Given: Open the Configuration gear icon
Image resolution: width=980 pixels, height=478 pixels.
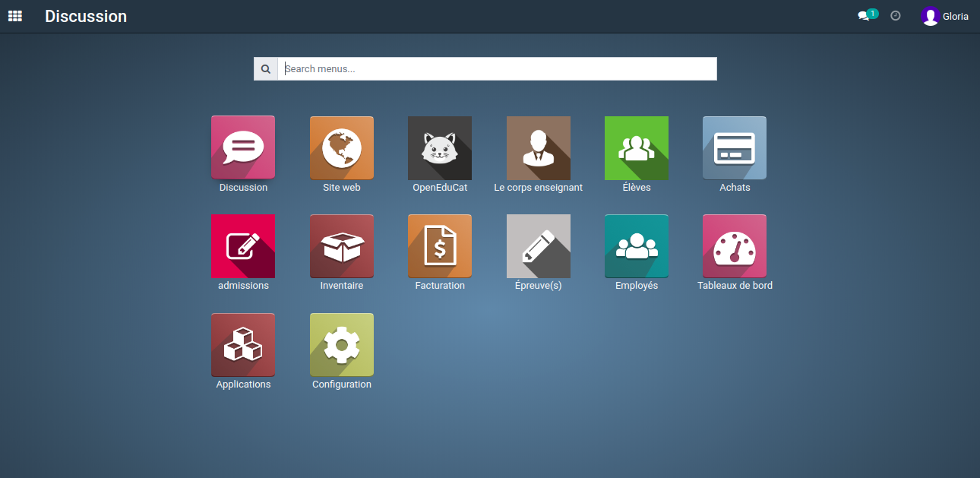Looking at the screenshot, I should point(342,345).
